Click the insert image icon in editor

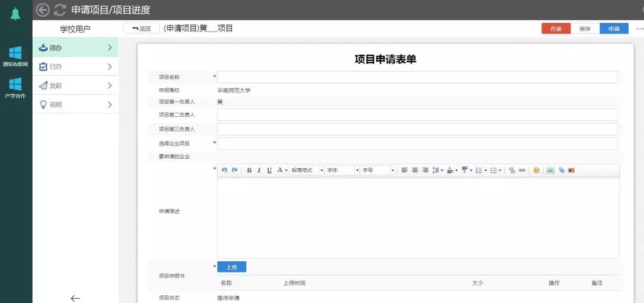550,170
